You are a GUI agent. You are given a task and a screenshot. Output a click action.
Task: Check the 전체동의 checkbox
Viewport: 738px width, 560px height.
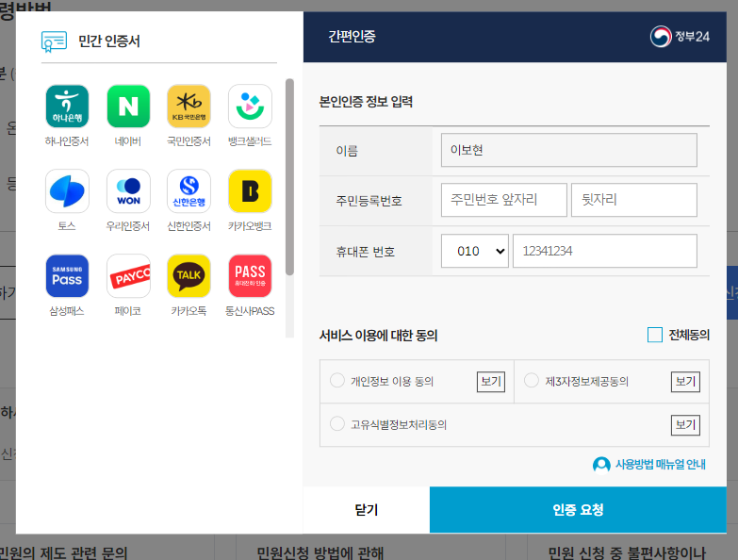(655, 335)
